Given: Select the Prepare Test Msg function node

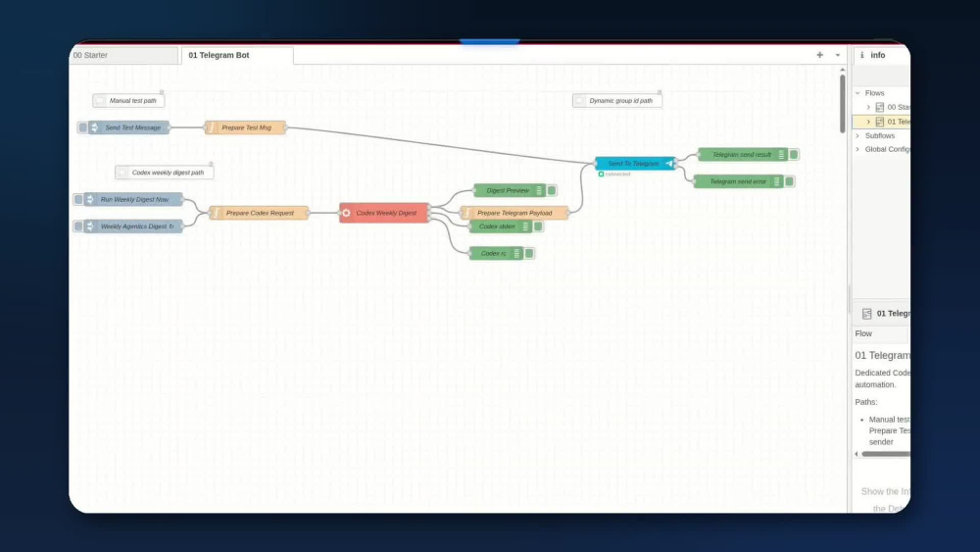Looking at the screenshot, I should (246, 127).
